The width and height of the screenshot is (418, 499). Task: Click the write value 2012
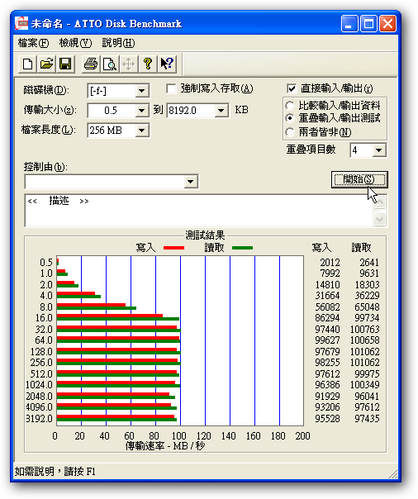click(330, 262)
